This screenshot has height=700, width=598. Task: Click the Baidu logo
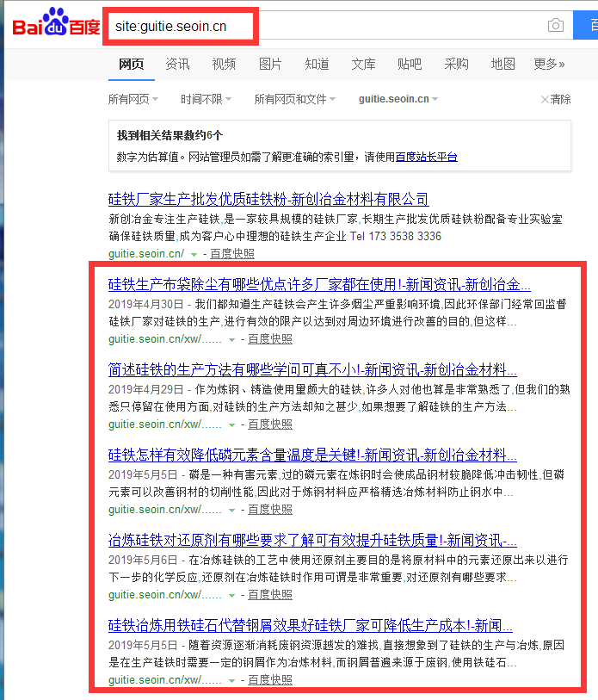tap(56, 22)
